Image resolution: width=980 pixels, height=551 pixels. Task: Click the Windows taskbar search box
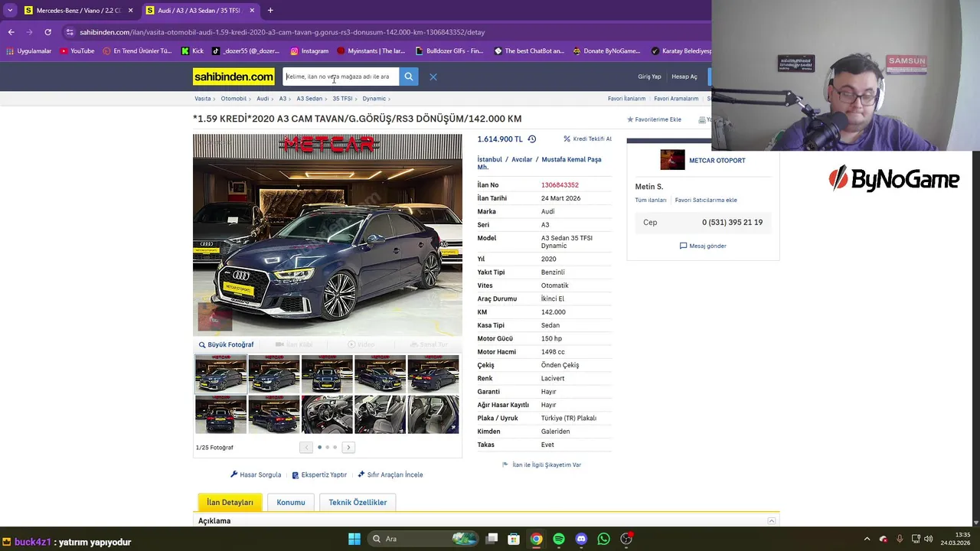coord(423,539)
